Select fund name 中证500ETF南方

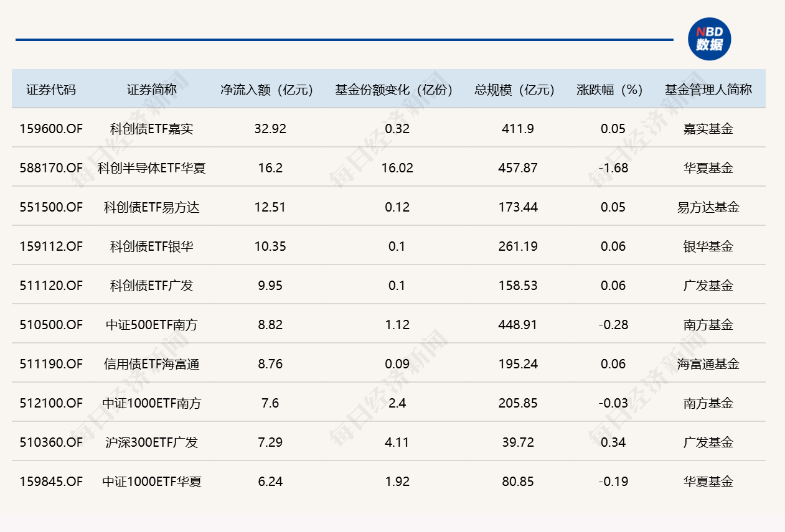pos(152,325)
